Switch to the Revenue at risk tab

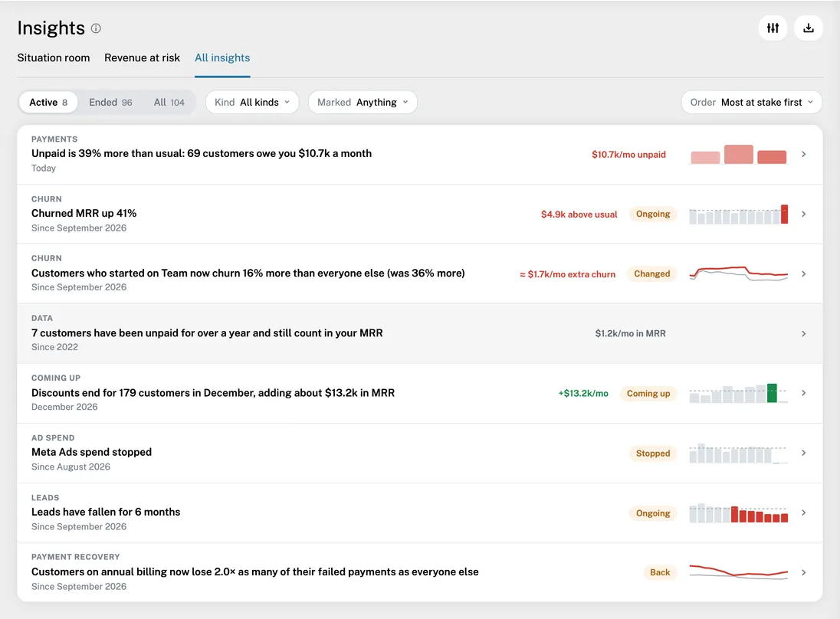(142, 57)
